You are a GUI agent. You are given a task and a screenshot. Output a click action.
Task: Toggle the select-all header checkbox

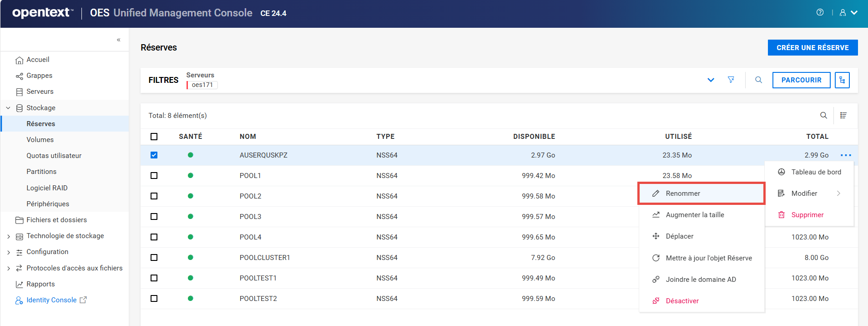click(x=154, y=137)
